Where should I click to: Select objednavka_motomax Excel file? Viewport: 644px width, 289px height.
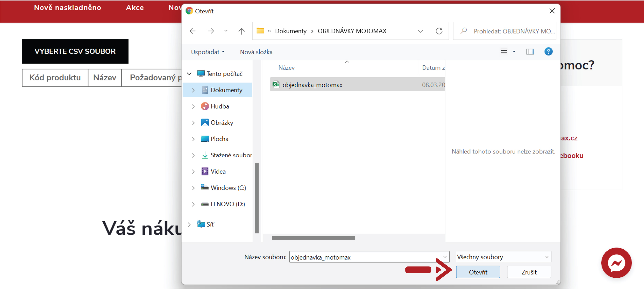click(x=312, y=85)
